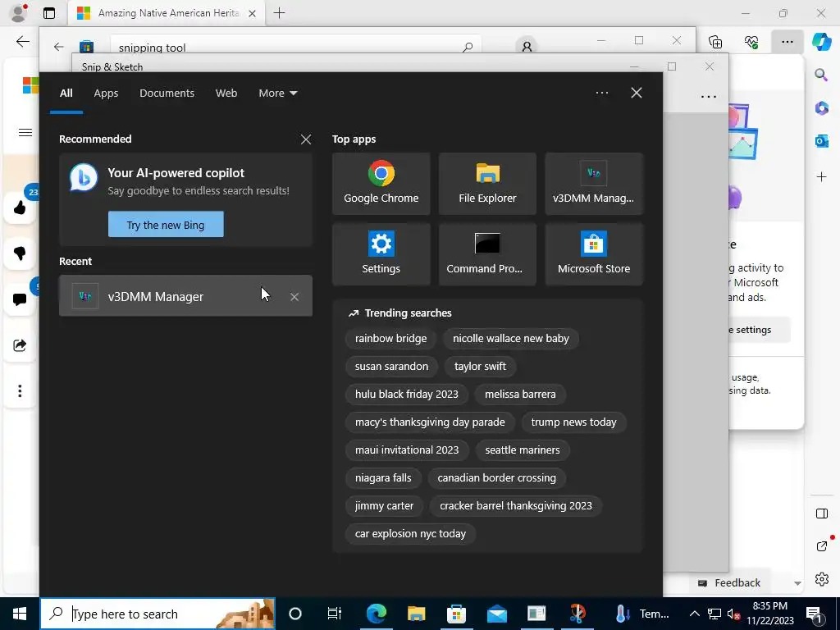The height and width of the screenshot is (630, 840).
Task: Open the date and time clock flyout
Action: [769, 614]
